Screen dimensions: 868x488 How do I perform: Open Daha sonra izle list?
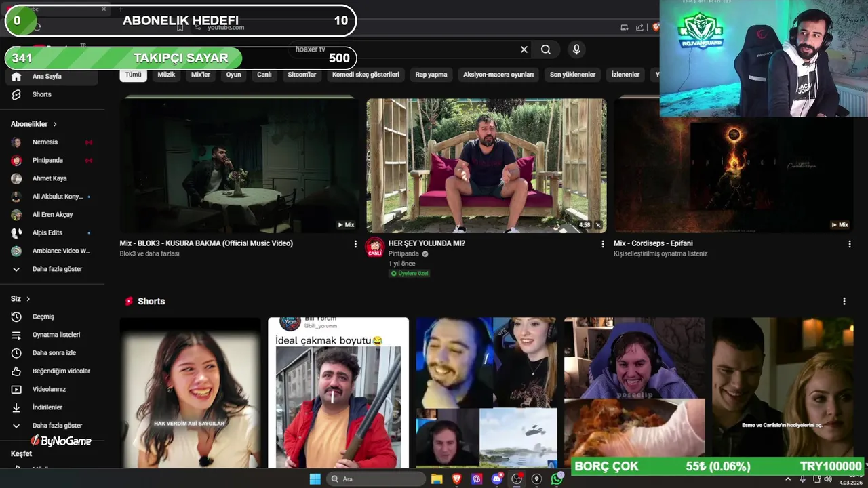pos(52,353)
